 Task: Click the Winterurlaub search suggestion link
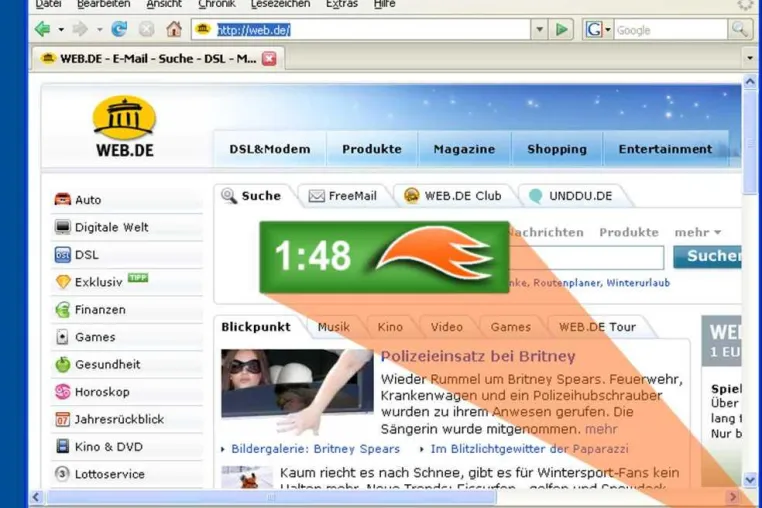(x=638, y=283)
